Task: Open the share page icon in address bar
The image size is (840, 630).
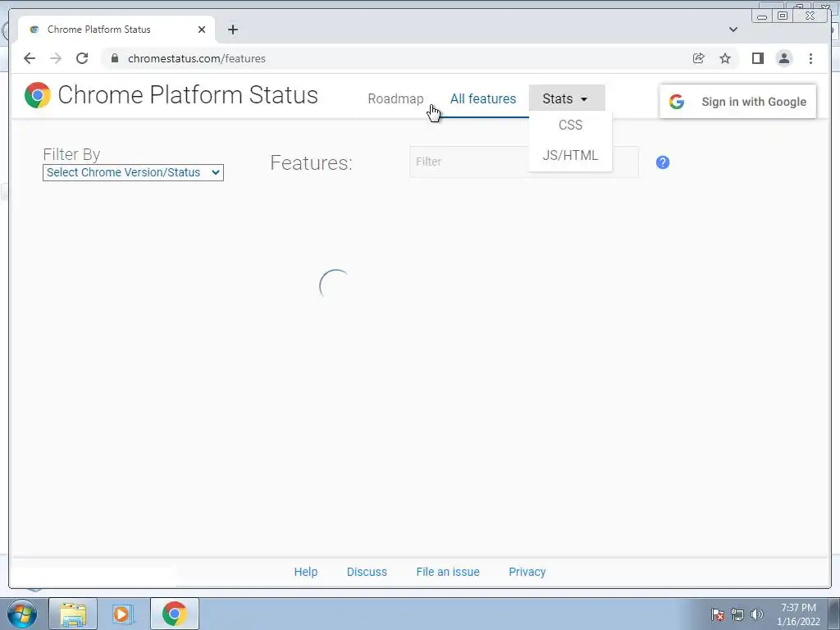Action: coord(699,58)
